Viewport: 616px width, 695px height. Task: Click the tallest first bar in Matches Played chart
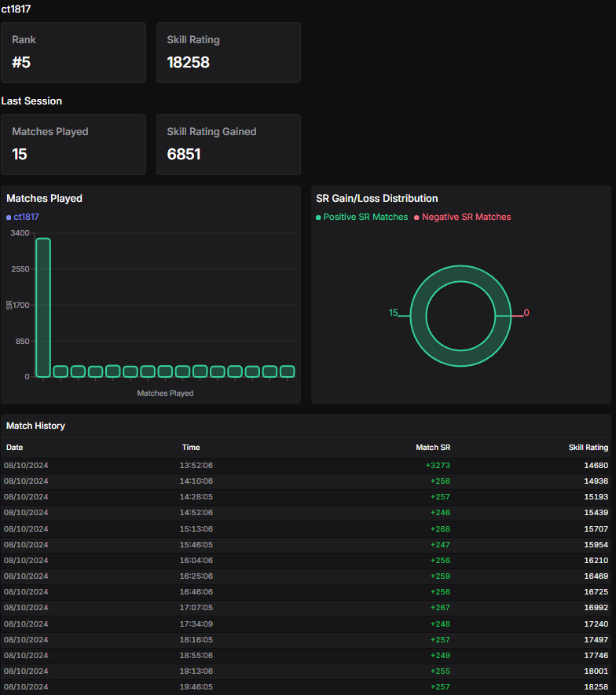pyautogui.click(x=43, y=308)
